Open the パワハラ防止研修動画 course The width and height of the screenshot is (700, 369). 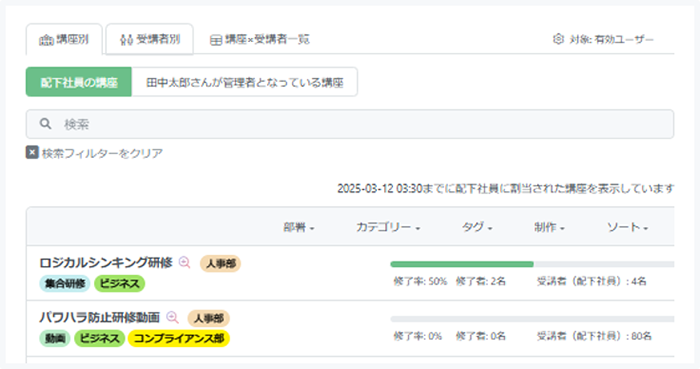pyautogui.click(x=100, y=318)
